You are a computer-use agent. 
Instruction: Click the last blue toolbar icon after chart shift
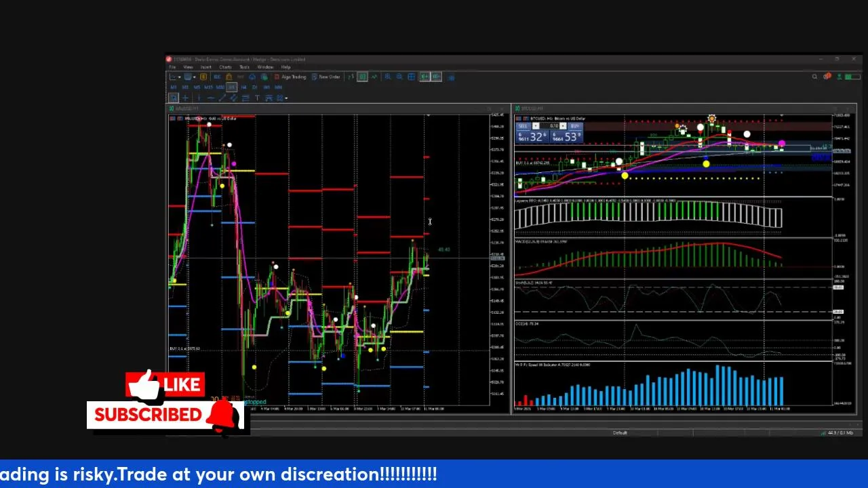(x=452, y=77)
